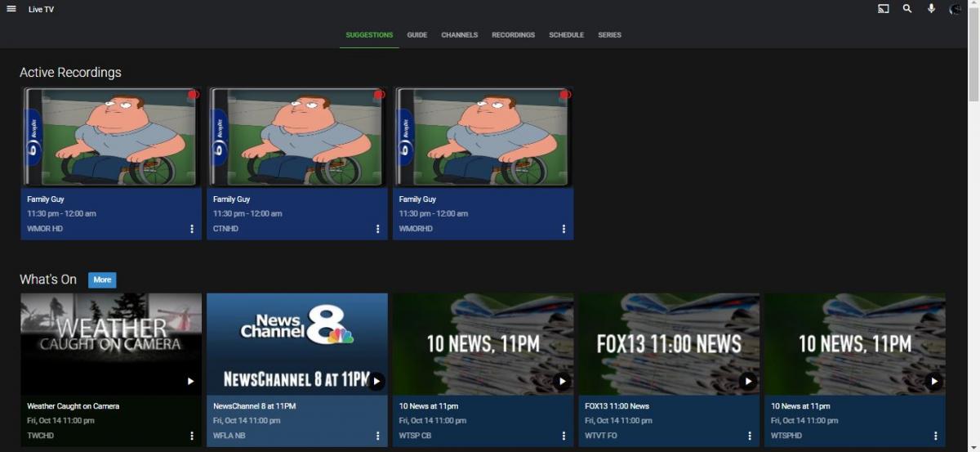The height and width of the screenshot is (452, 980).
Task: Play NewsChannel 8 at 11PM
Action: pos(376,381)
